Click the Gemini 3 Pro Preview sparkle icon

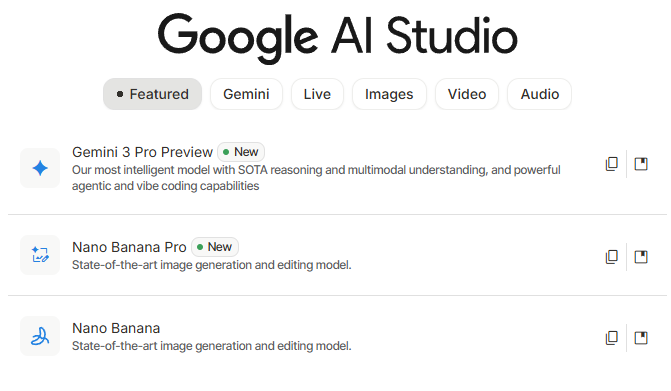coord(40,168)
